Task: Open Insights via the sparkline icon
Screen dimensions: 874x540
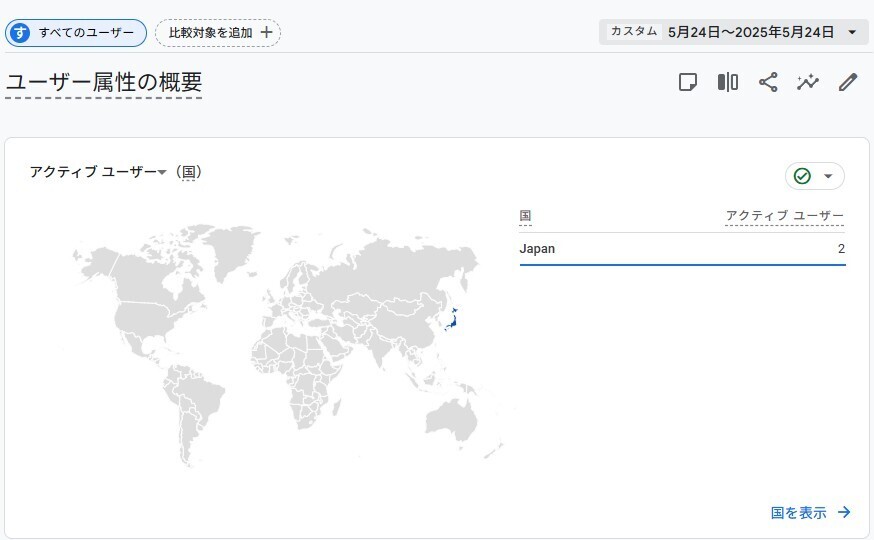Action: 808,83
